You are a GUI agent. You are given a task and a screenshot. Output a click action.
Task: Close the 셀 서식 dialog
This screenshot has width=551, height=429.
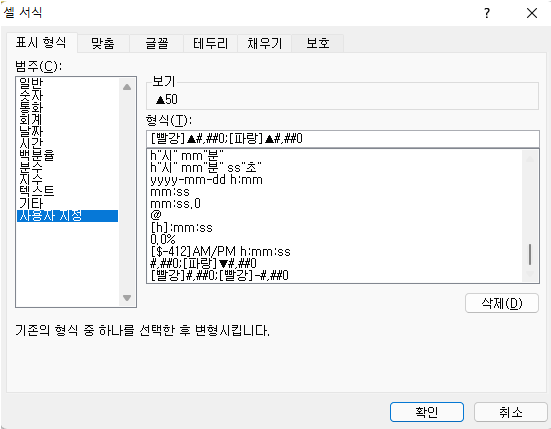[532, 13]
